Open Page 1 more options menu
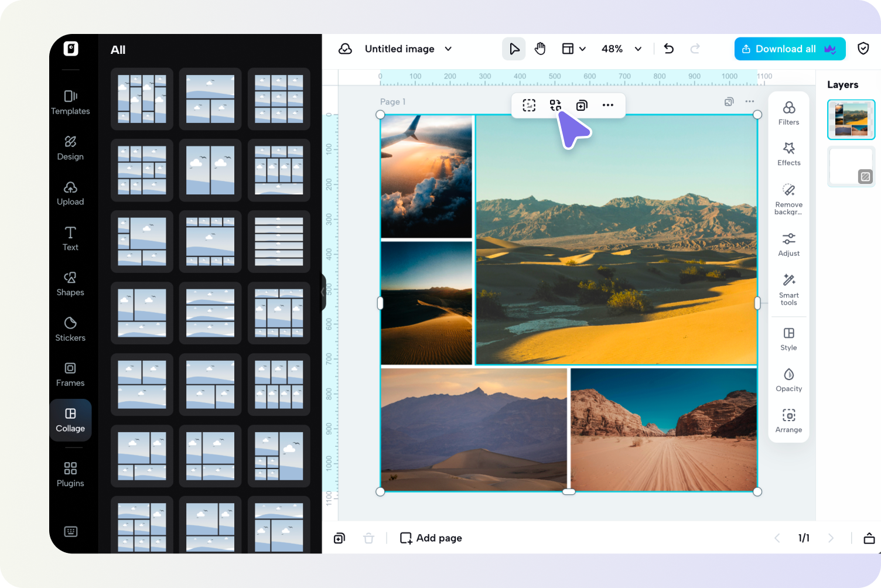Screen dimensions: 881x588 750,102
